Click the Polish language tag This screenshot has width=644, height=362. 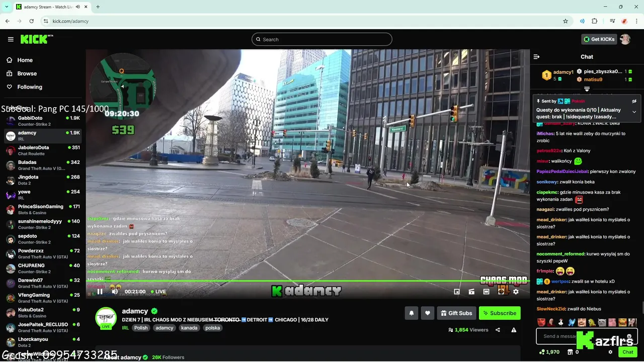tap(141, 328)
